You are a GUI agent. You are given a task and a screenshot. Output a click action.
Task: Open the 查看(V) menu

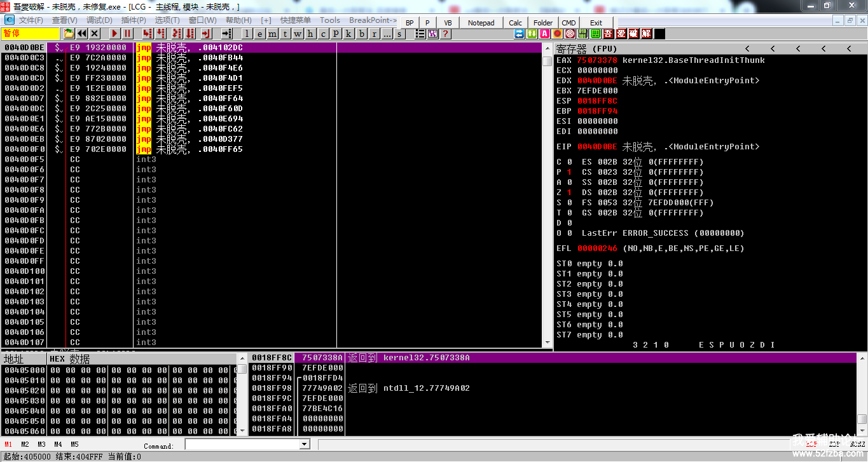pyautogui.click(x=65, y=20)
